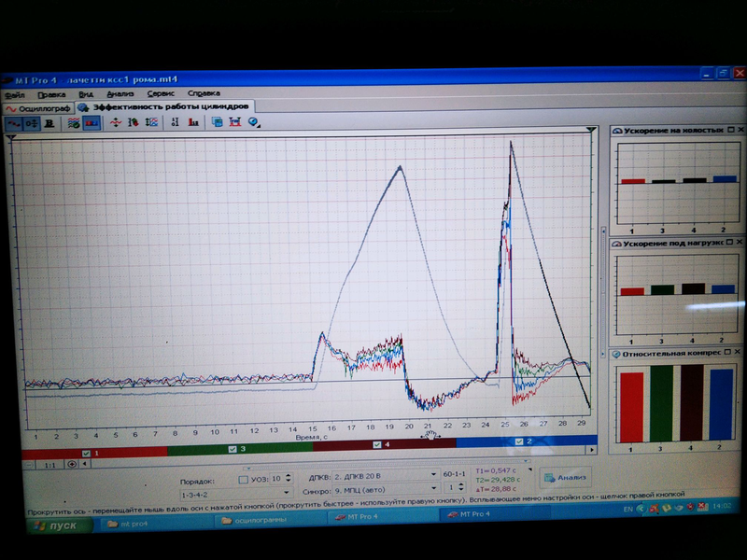The height and width of the screenshot is (560, 747).
Task: Fit the graph to width icon
Action: click(235, 122)
